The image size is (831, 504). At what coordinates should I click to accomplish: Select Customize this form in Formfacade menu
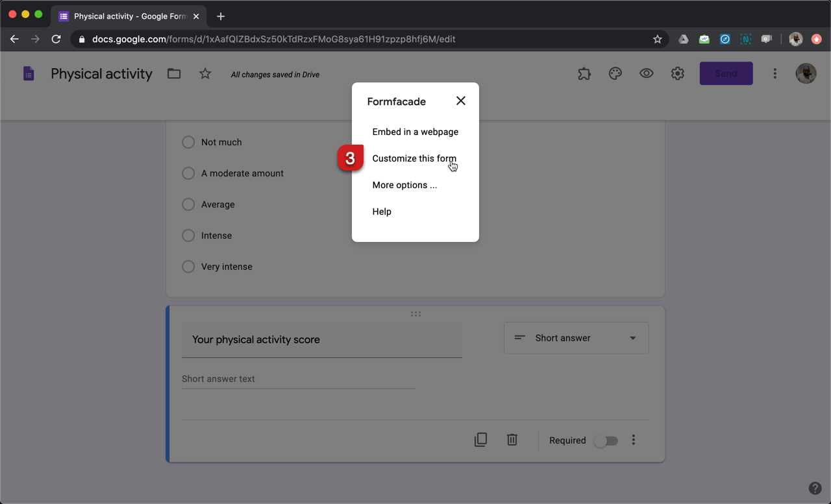coord(414,158)
